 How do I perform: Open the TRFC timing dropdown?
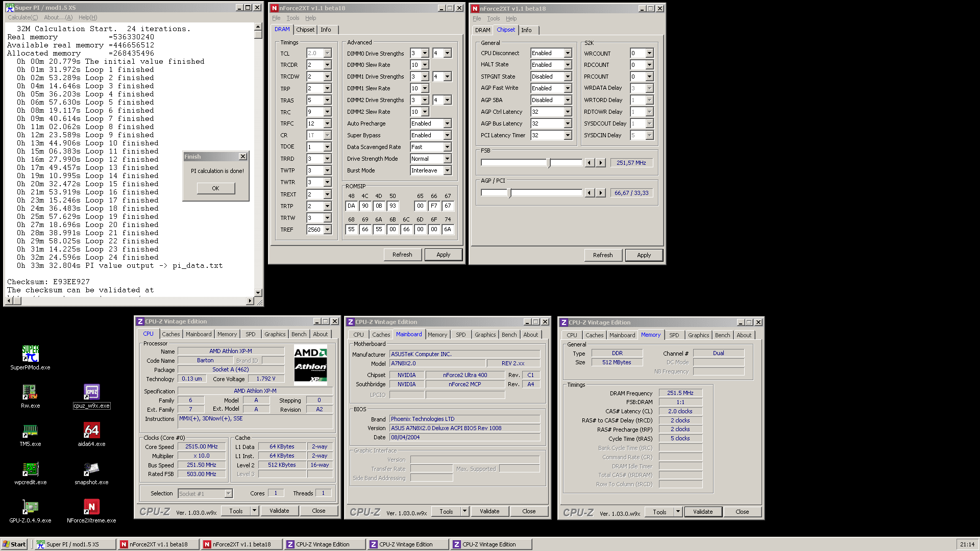[x=327, y=123]
